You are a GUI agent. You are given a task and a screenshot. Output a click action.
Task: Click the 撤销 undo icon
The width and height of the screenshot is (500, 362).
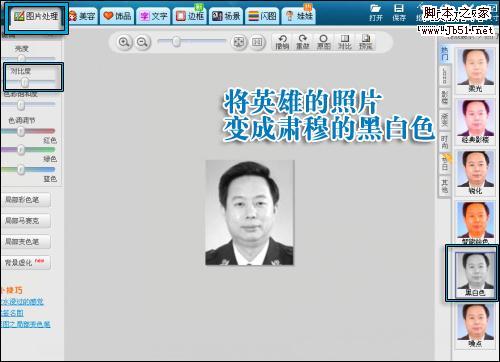[282, 42]
